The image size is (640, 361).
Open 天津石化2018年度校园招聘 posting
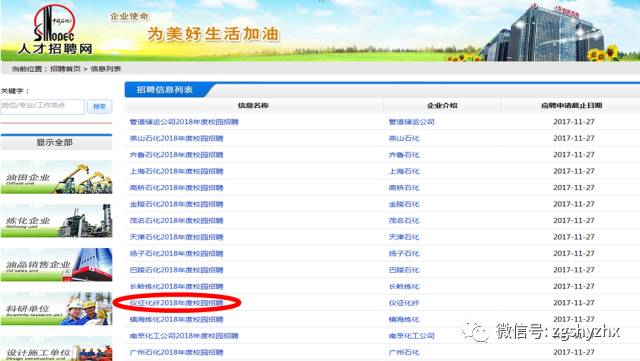pos(177,237)
